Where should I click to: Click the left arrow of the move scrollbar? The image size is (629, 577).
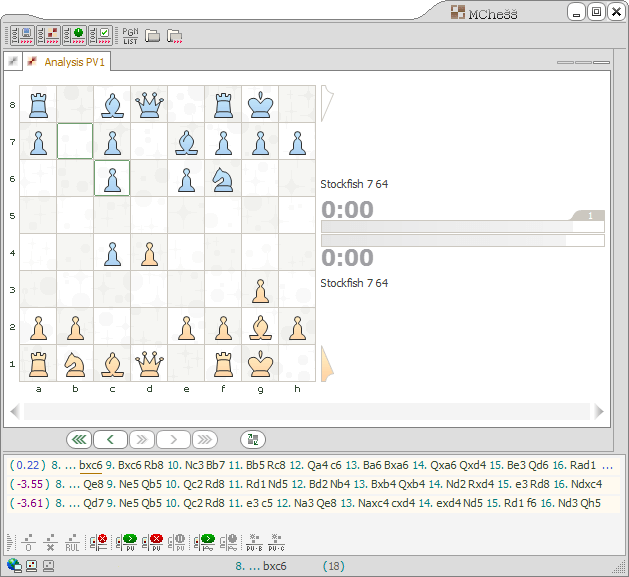(15, 411)
